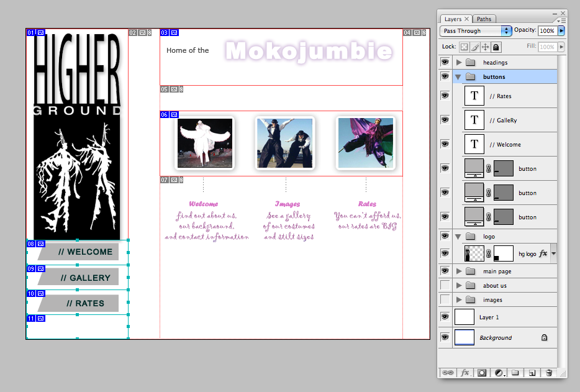Open the Pass Through blend mode dropdown
Image resolution: width=580 pixels, height=392 pixels.
476,30
